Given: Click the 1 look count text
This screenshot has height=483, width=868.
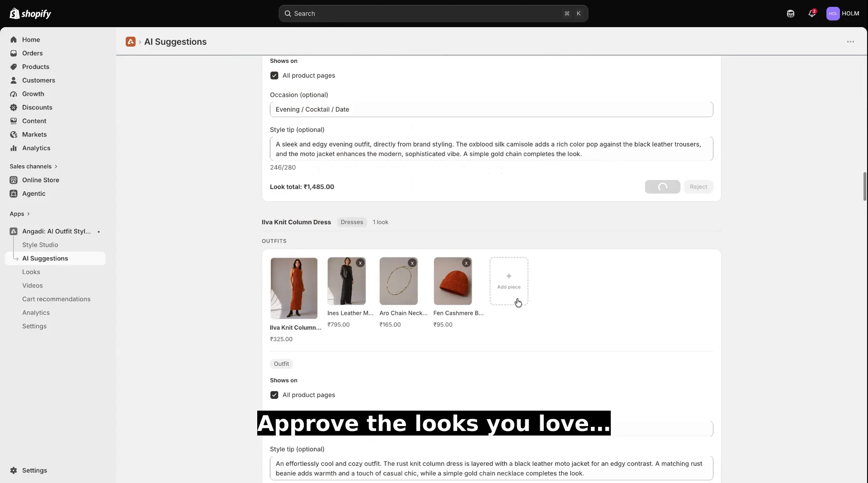Looking at the screenshot, I should [381, 222].
